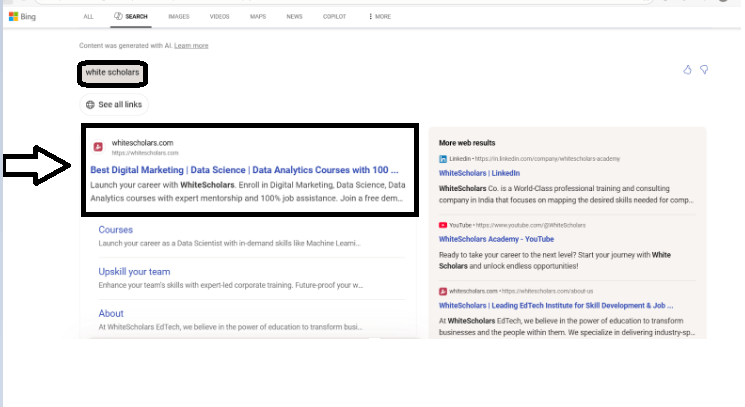
Task: Open the Copilot tab
Action: click(x=335, y=17)
